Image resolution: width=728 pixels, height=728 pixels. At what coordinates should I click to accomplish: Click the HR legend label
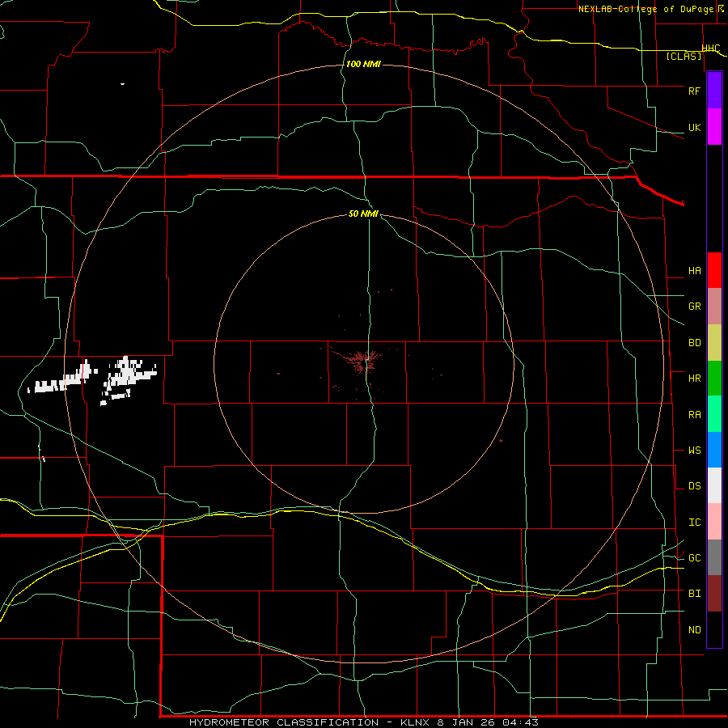pos(694,379)
